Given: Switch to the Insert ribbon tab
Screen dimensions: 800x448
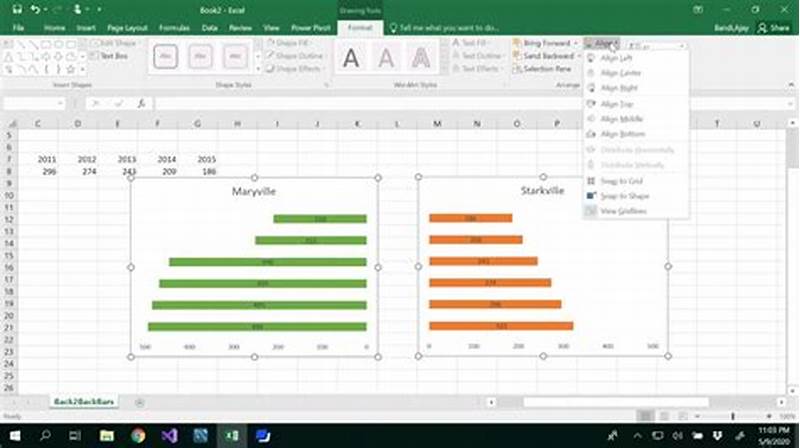Looking at the screenshot, I should coord(86,28).
